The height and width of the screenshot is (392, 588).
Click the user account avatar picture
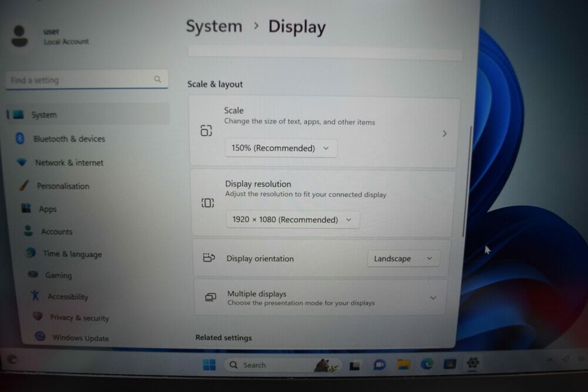coord(19,36)
